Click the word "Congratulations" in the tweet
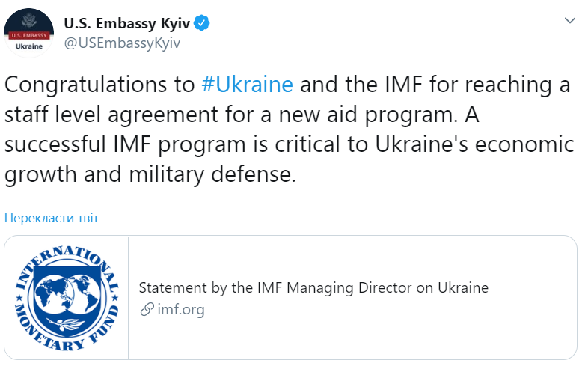 [99, 83]
